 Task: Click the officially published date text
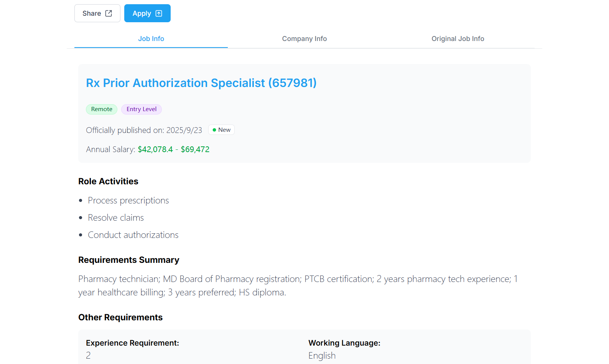point(144,130)
